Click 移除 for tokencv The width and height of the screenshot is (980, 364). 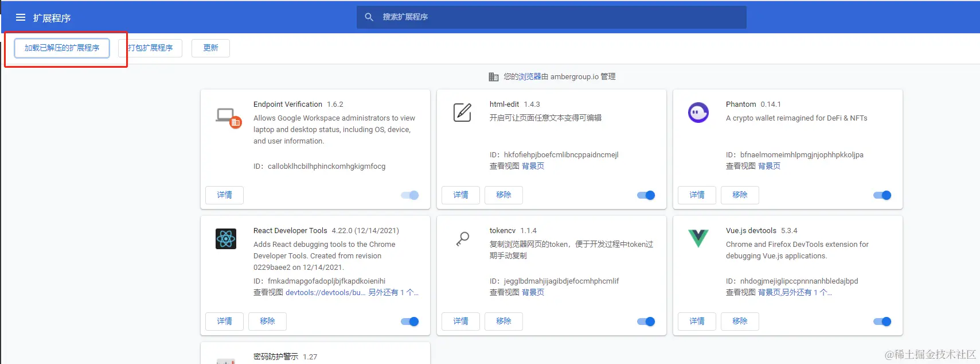pos(503,322)
